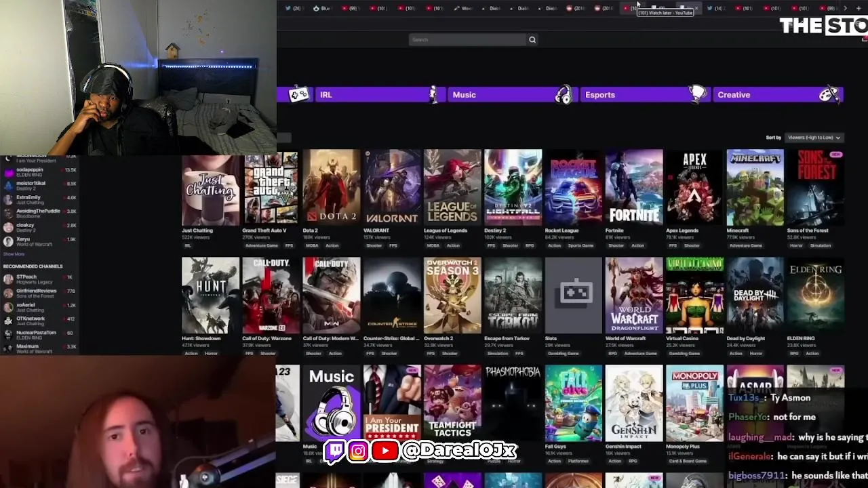Click the Just Chatting title link
Screen dimensions: 868x488
[197, 230]
